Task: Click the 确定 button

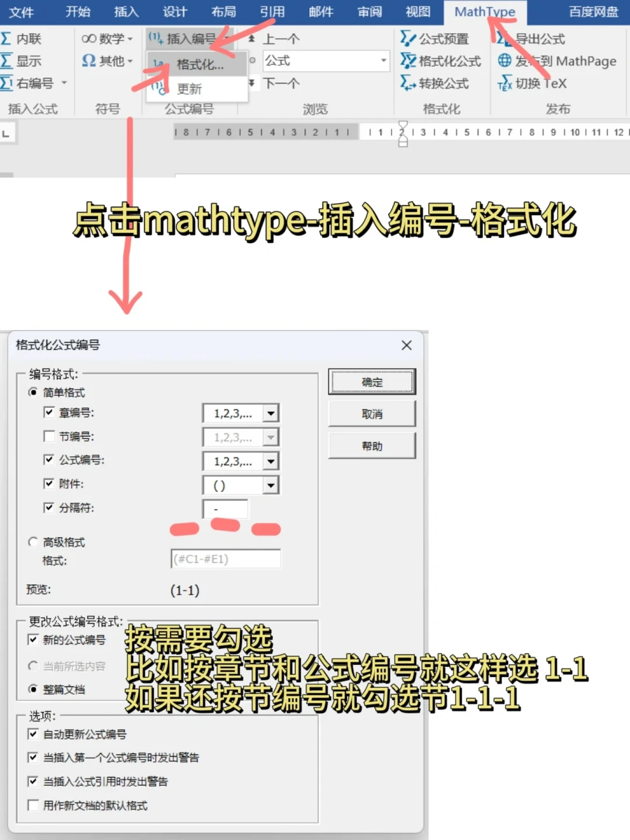Action: click(372, 382)
